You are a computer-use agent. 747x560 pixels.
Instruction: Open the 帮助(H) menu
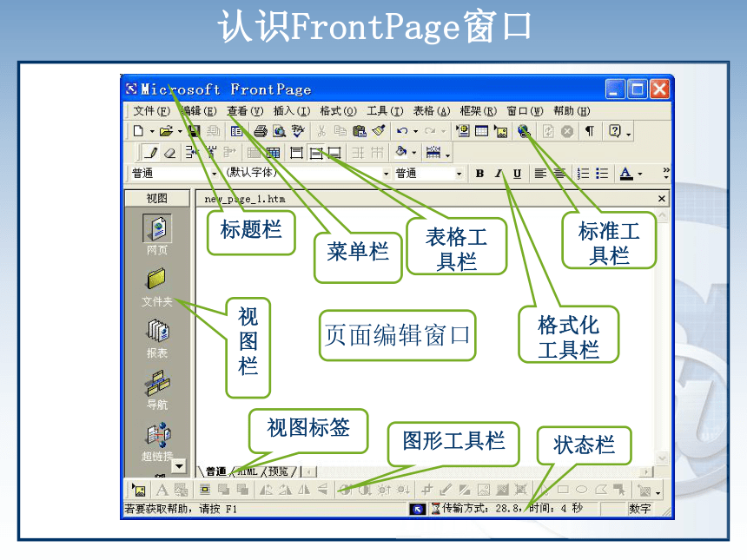coord(572,111)
